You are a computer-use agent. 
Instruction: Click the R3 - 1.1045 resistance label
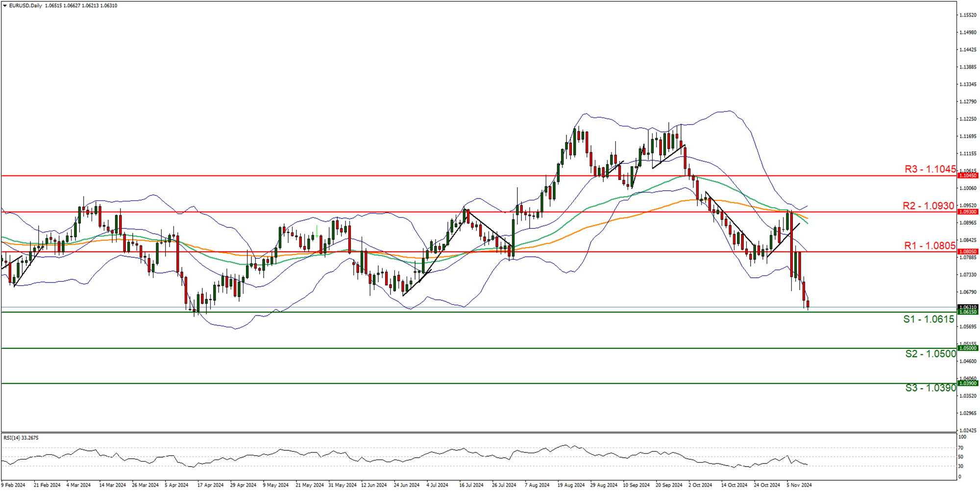(x=930, y=169)
